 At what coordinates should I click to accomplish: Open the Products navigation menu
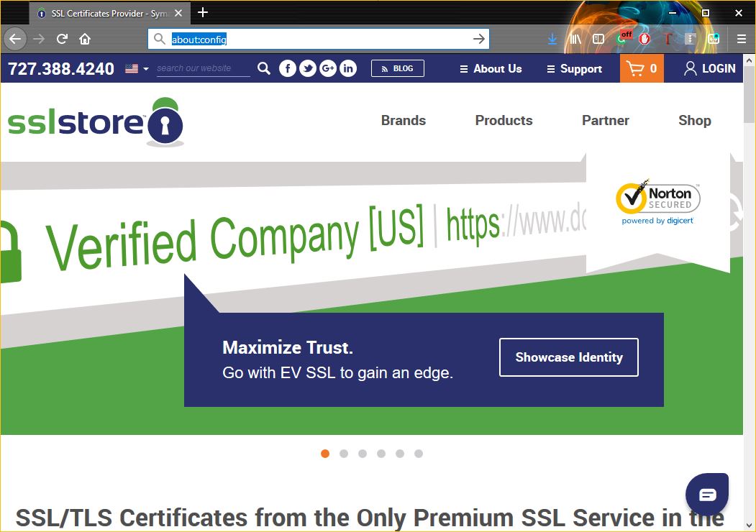[504, 121]
